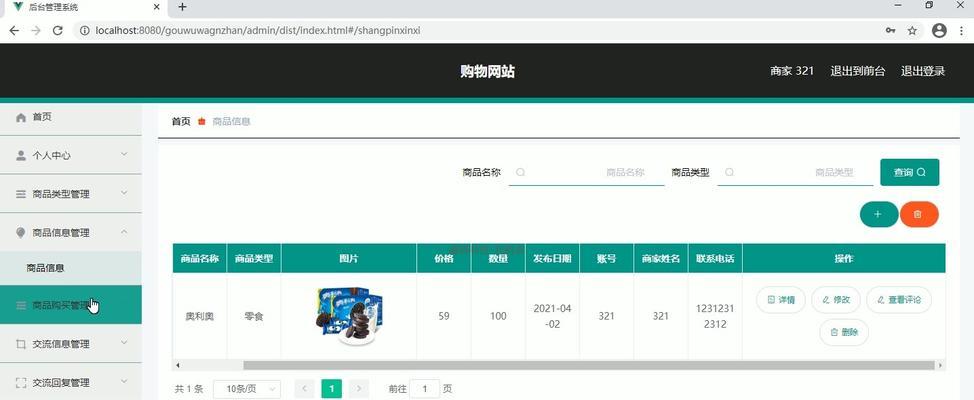
Task: Click the orange trash delete button
Action: pos(919,214)
